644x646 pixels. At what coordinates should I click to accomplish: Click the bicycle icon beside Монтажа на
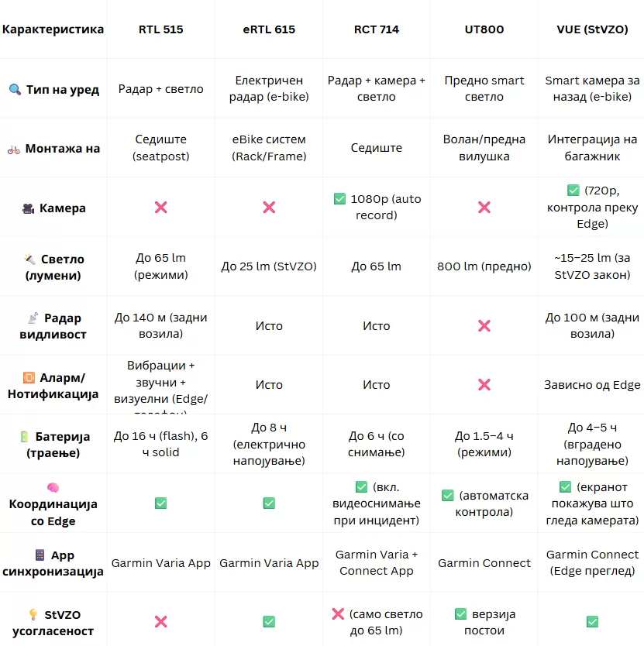click(x=14, y=150)
